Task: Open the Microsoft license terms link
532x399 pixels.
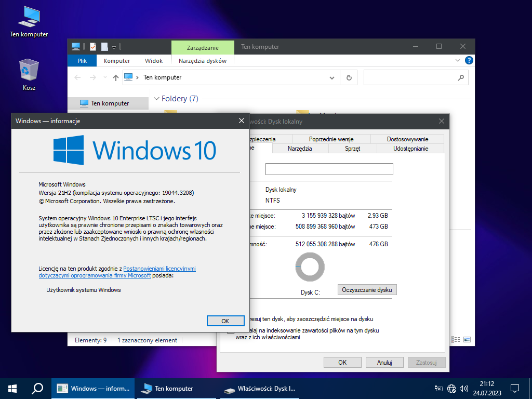Action: [159, 269]
